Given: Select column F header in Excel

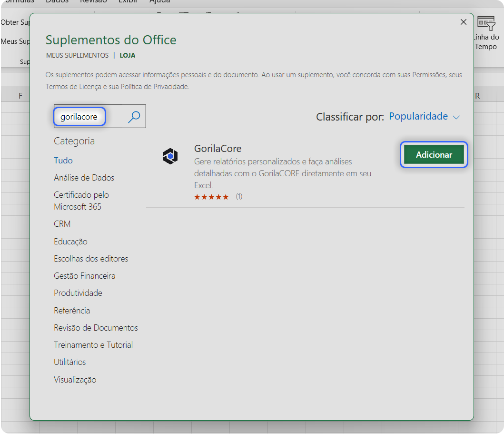Looking at the screenshot, I should (20, 96).
